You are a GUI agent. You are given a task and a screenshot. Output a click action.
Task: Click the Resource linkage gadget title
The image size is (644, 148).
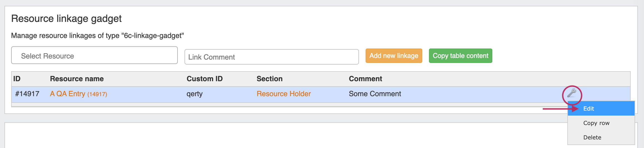(x=66, y=19)
